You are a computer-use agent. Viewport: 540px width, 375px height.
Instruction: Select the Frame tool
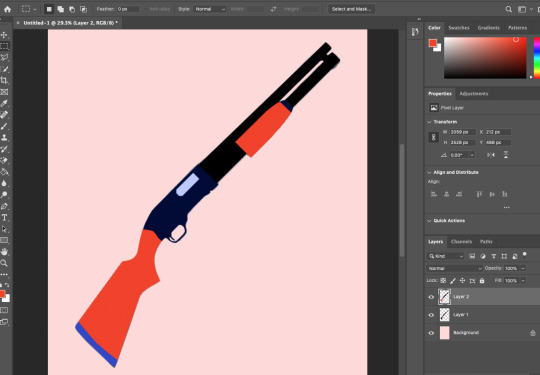point(4,92)
